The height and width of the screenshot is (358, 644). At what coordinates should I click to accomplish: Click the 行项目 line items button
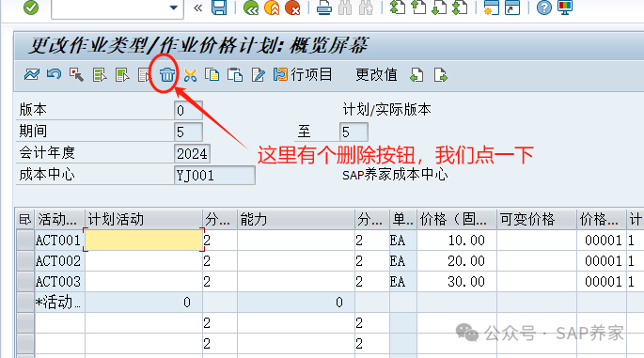(303, 75)
